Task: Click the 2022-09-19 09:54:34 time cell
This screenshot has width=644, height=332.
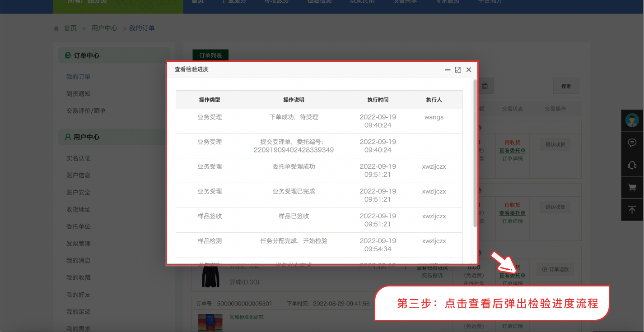Action: pyautogui.click(x=378, y=244)
